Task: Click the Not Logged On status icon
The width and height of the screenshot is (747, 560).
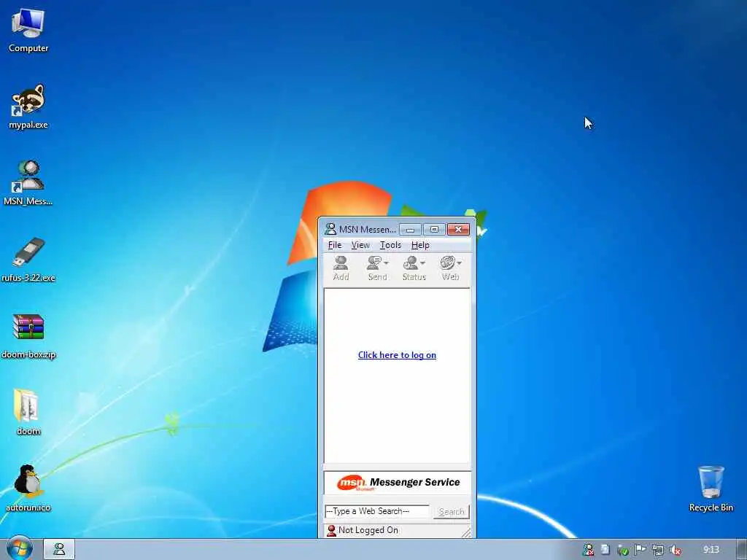Action: coord(331,531)
